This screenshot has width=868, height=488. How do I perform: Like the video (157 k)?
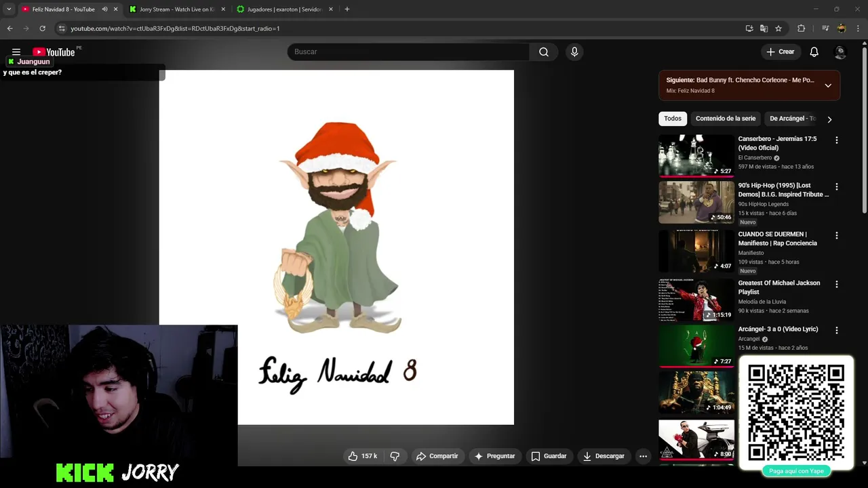(363, 456)
